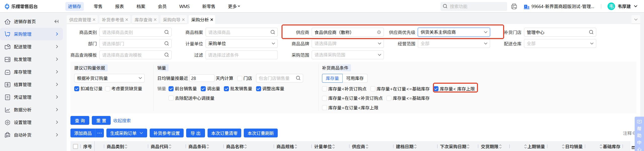Open the 零售 top menu
The width and height of the screenshot is (644, 151).
[x=98, y=7]
